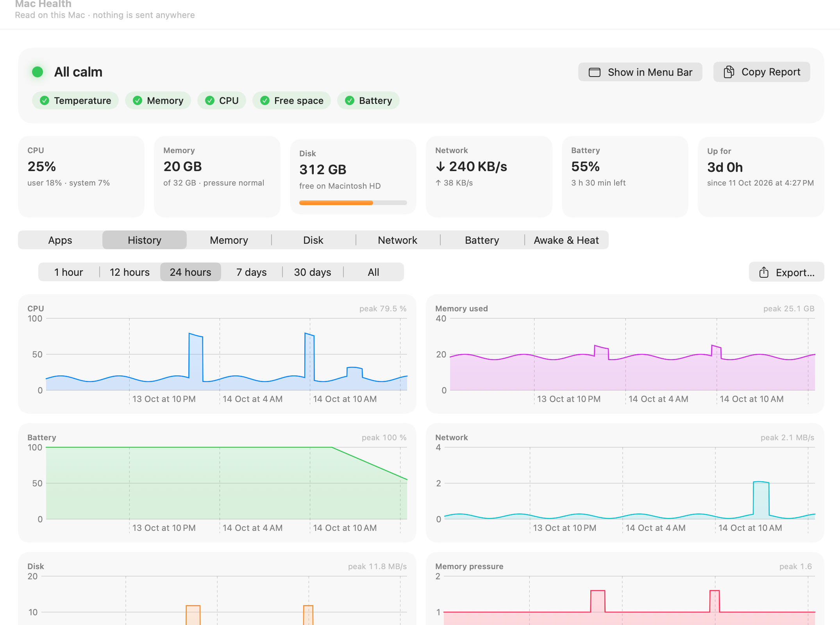The image size is (840, 625).
Task: Click the Free space checkmark icon
Action: click(x=265, y=101)
